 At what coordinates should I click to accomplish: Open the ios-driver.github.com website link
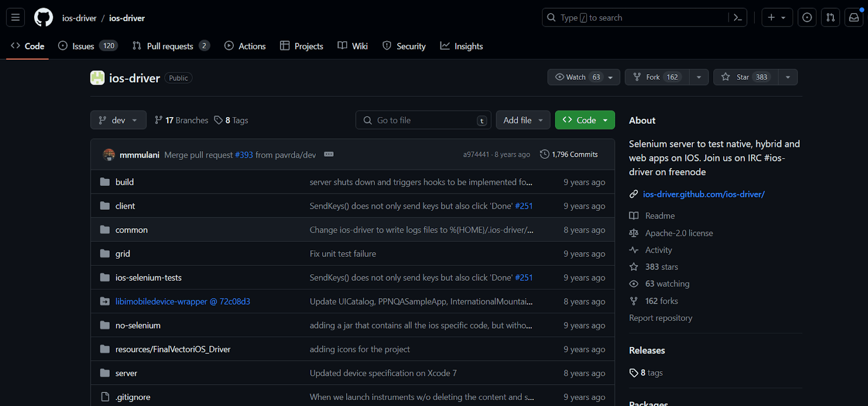pos(703,194)
